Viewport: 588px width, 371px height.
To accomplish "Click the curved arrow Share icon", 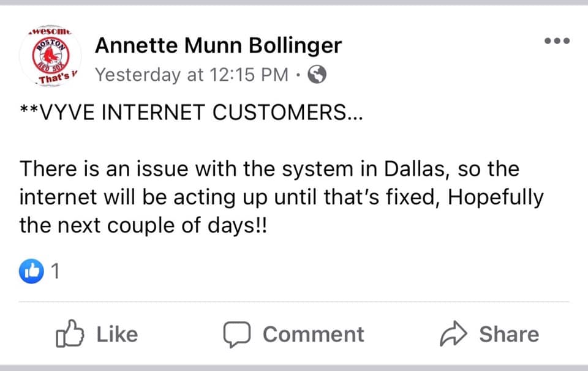I will 454,334.
